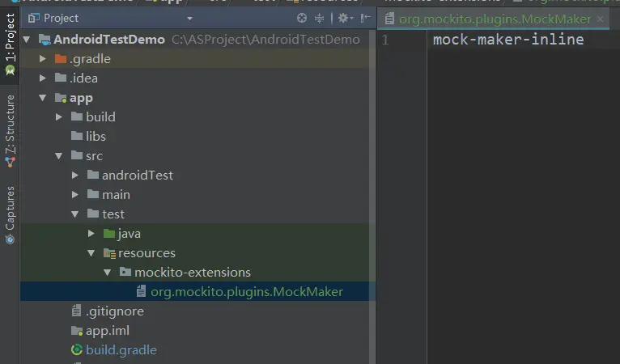
Task: Open the Structure tool window tab
Action: pyautogui.click(x=10, y=130)
